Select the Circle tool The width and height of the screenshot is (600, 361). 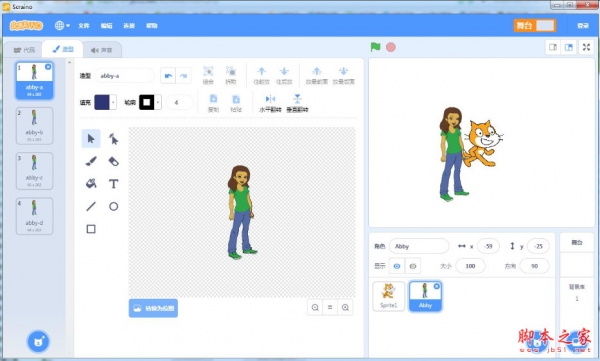[x=113, y=206]
